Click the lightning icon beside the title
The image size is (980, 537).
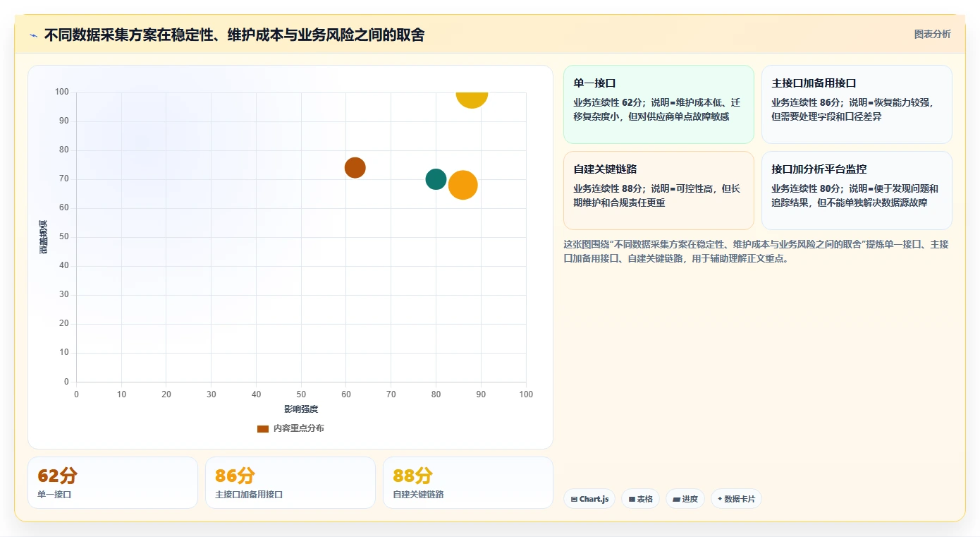(34, 35)
